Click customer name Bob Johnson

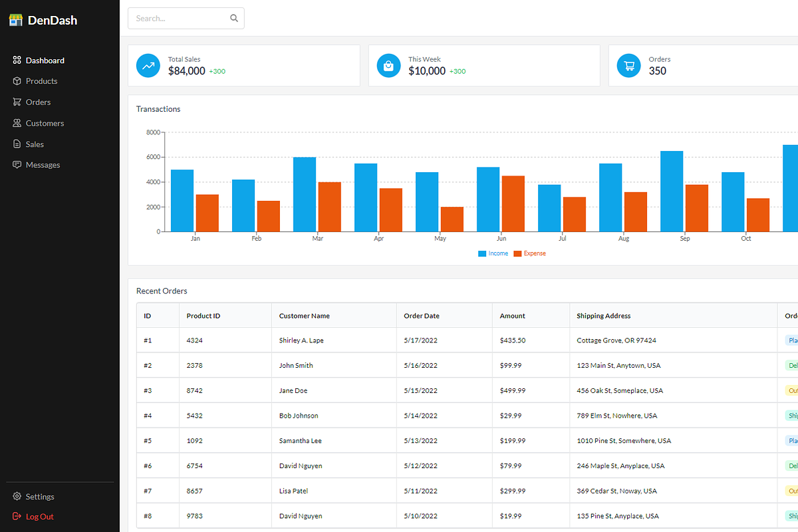299,416
